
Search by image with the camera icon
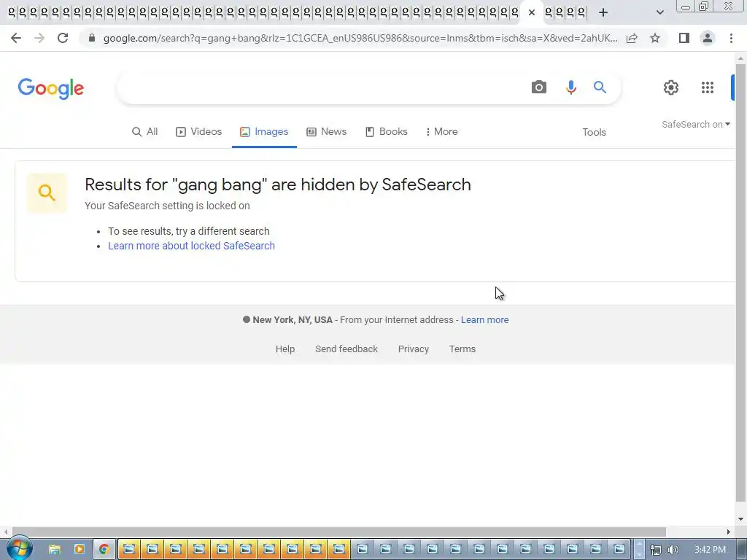coord(539,87)
